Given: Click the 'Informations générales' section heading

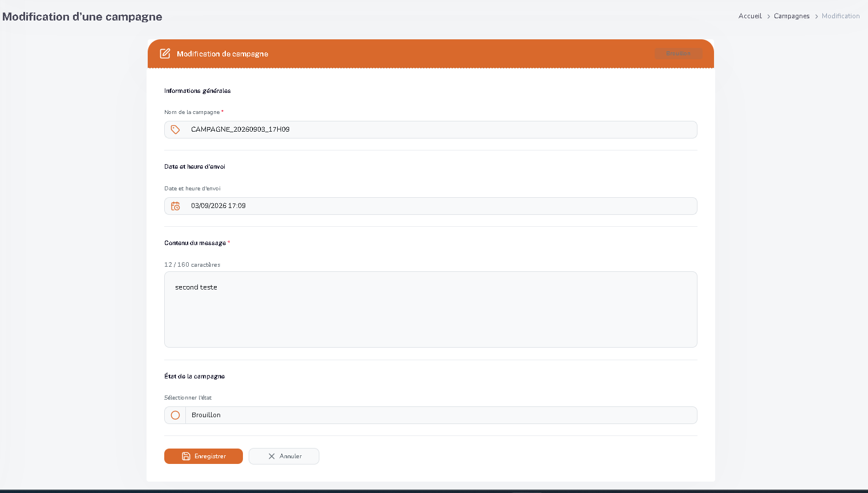Looking at the screenshot, I should [x=197, y=91].
